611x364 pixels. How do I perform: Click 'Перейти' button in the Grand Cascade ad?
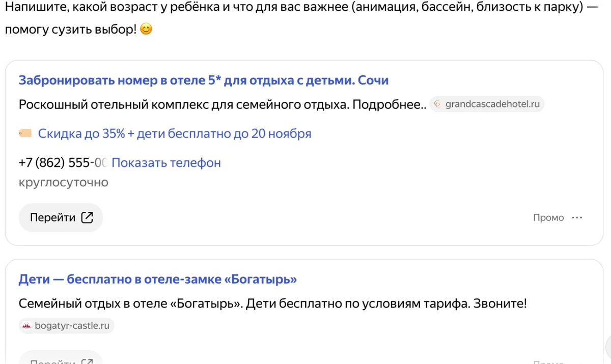point(61,218)
